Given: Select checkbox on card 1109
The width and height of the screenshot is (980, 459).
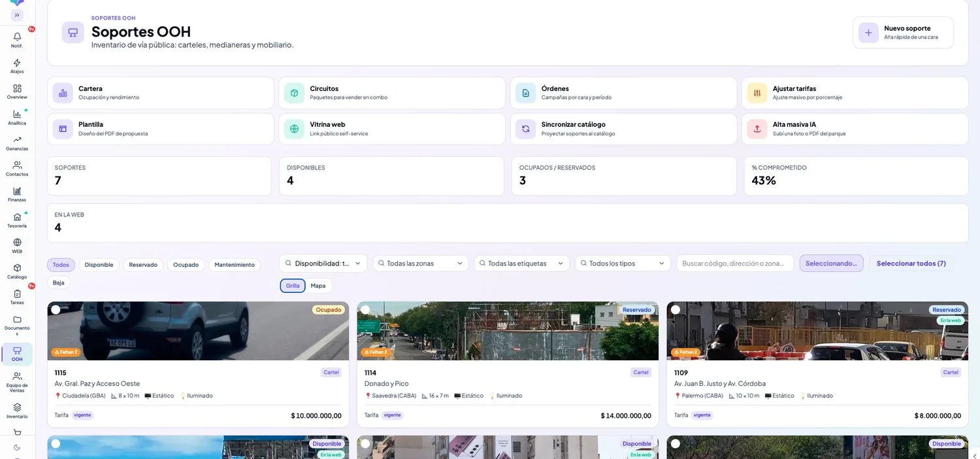Looking at the screenshot, I should click(675, 310).
